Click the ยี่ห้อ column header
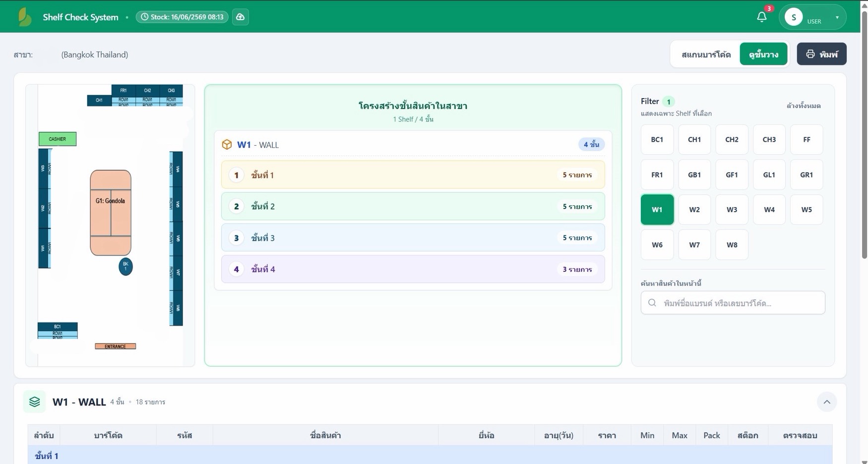868x464 pixels. [x=486, y=435]
